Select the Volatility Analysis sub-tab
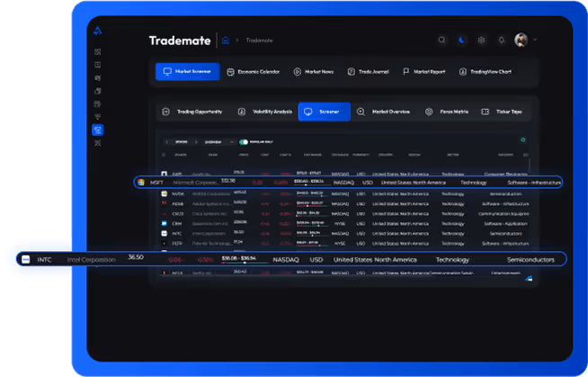This screenshot has height=377, width=588. coord(265,112)
